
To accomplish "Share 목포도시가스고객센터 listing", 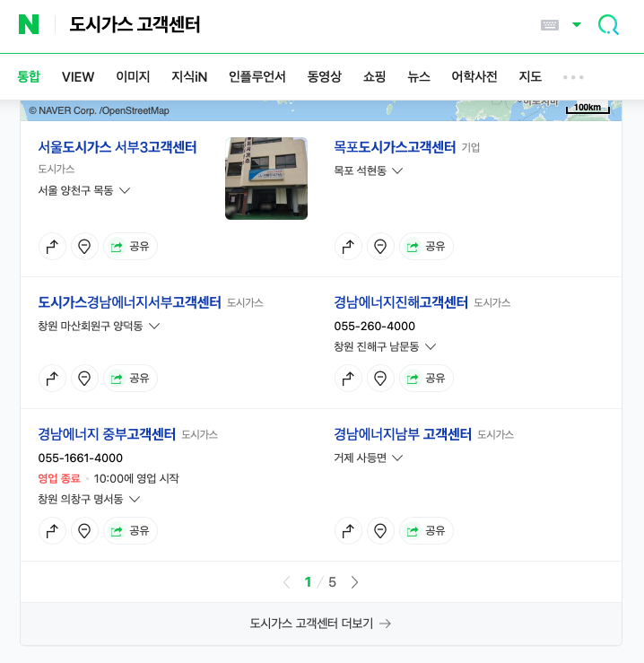I will tap(426, 246).
